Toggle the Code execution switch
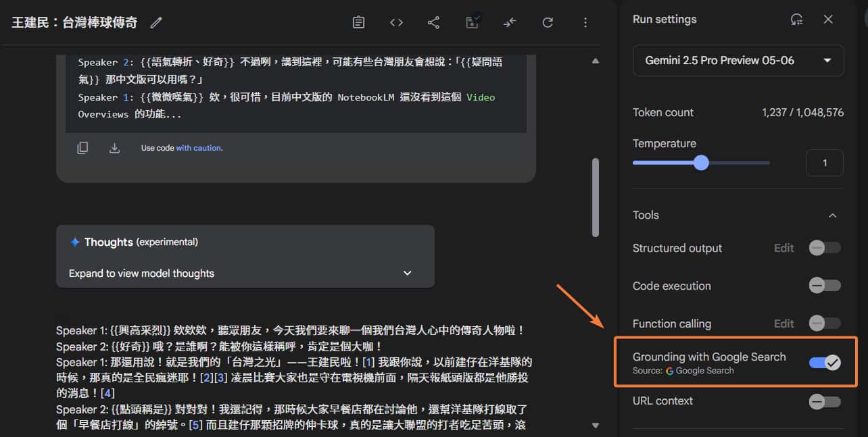Viewport: 868px width, 437px height. pyautogui.click(x=825, y=286)
